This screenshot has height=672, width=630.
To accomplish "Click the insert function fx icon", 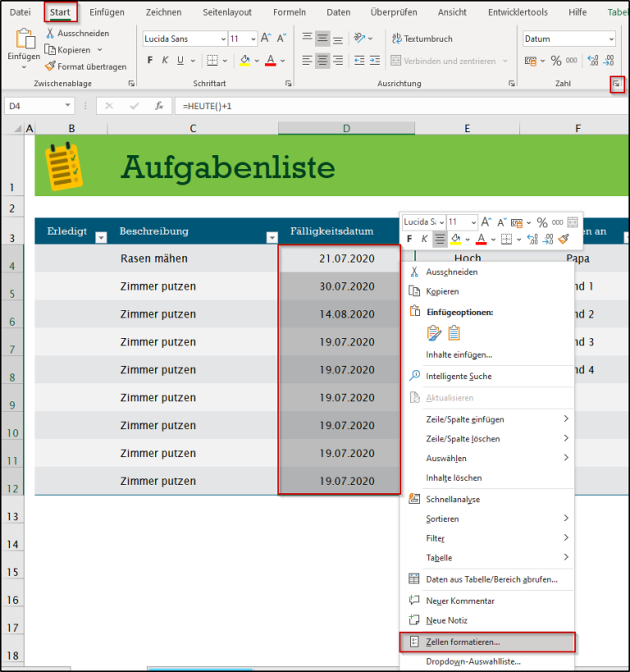I will [159, 106].
